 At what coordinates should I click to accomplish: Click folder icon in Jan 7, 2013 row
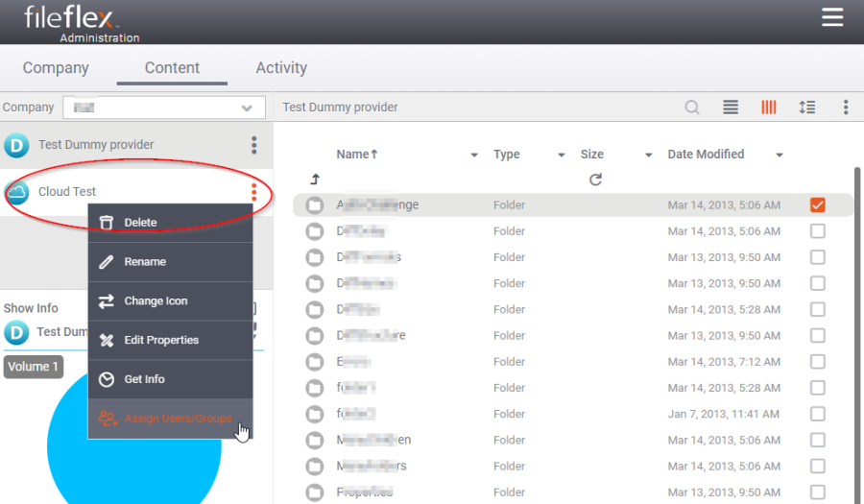pos(315,414)
